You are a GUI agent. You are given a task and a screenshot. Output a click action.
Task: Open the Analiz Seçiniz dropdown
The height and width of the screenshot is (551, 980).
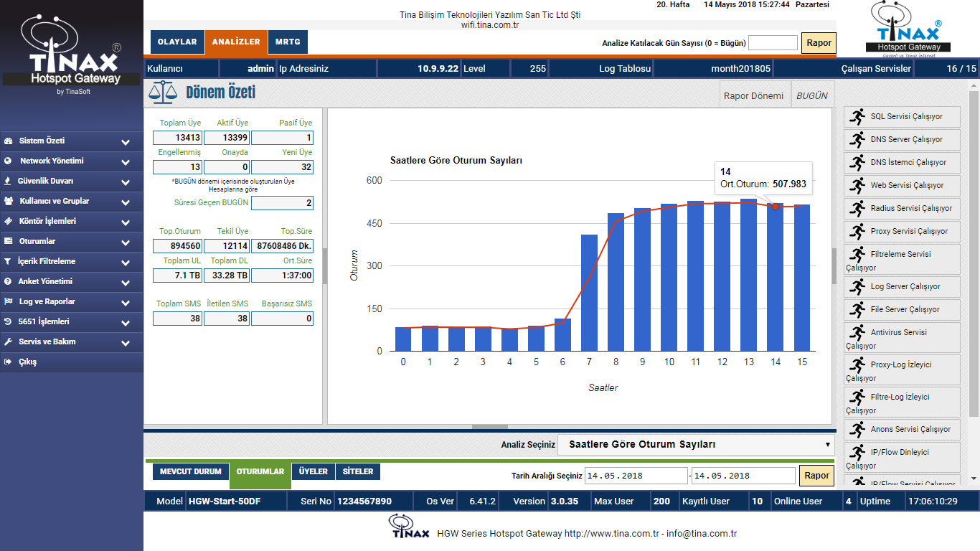click(696, 444)
